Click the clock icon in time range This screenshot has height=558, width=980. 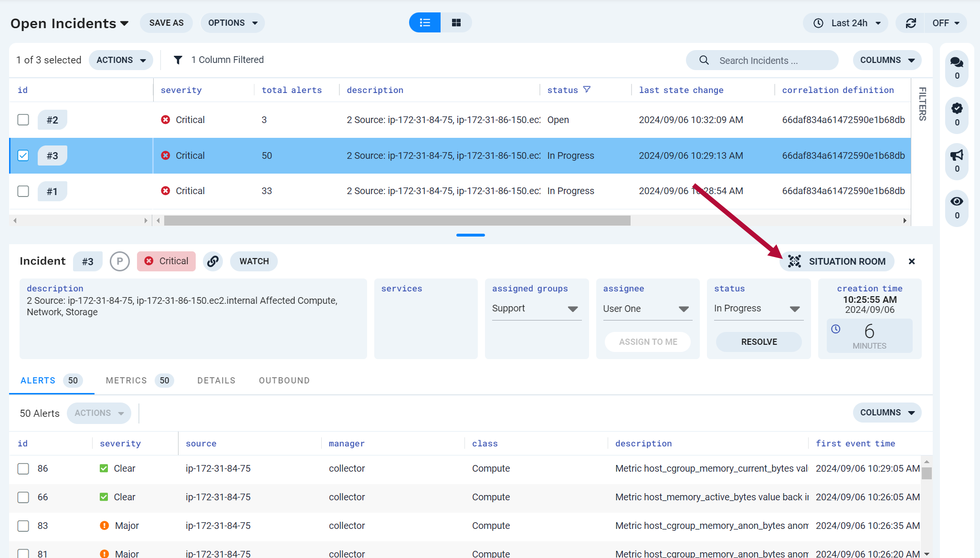[818, 23]
